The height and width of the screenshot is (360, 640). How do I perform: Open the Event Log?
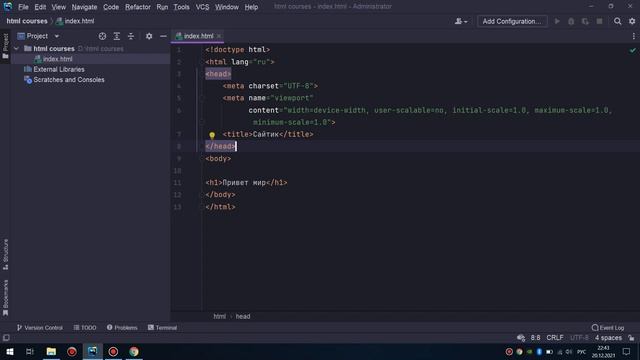[608, 328]
